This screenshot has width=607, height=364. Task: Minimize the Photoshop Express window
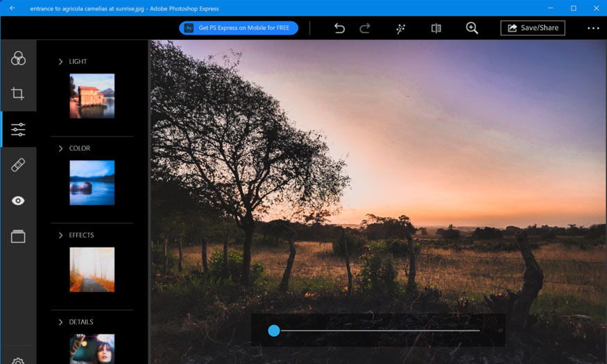[551, 8]
